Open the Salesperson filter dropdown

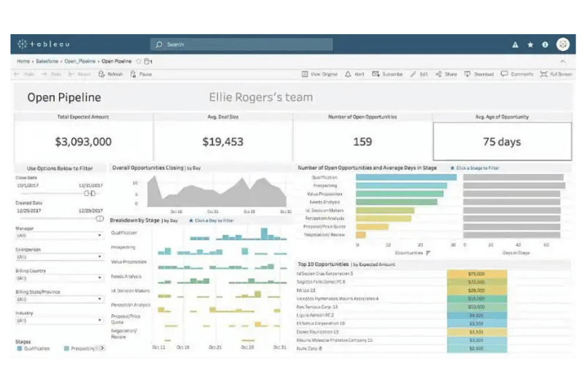point(59,257)
